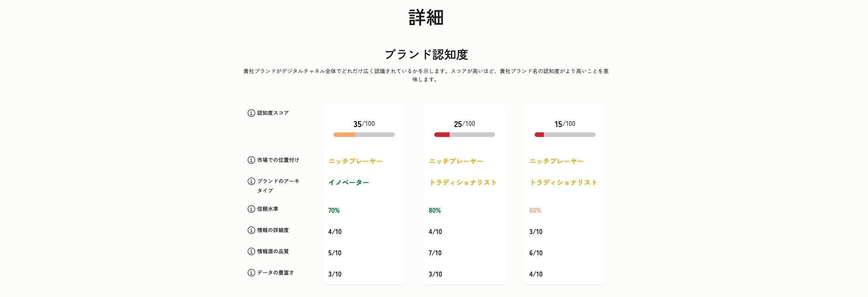Show info tooltip for 信頼水準
The height and width of the screenshot is (297, 868).
[x=251, y=209]
